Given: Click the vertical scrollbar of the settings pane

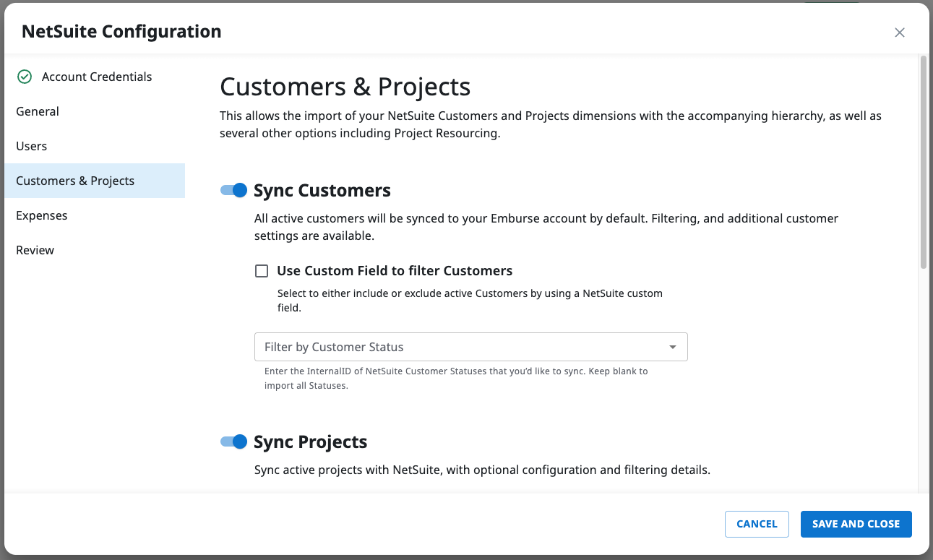Looking at the screenshot, I should [x=923, y=163].
